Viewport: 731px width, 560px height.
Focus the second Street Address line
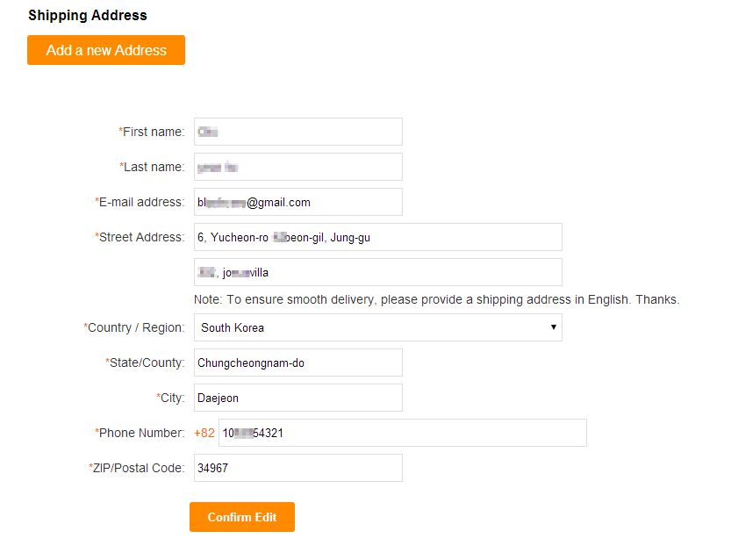(377, 272)
